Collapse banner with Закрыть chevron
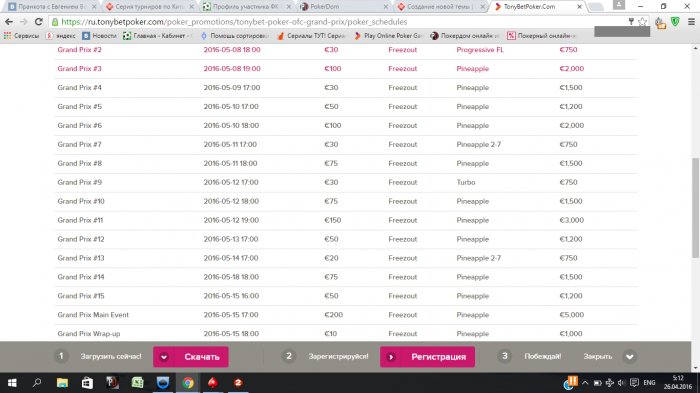 (x=629, y=356)
